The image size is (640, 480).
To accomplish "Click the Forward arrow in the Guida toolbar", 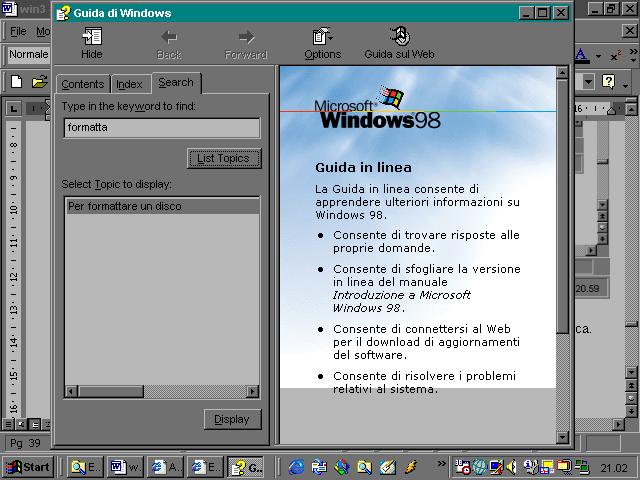I will 246,43.
